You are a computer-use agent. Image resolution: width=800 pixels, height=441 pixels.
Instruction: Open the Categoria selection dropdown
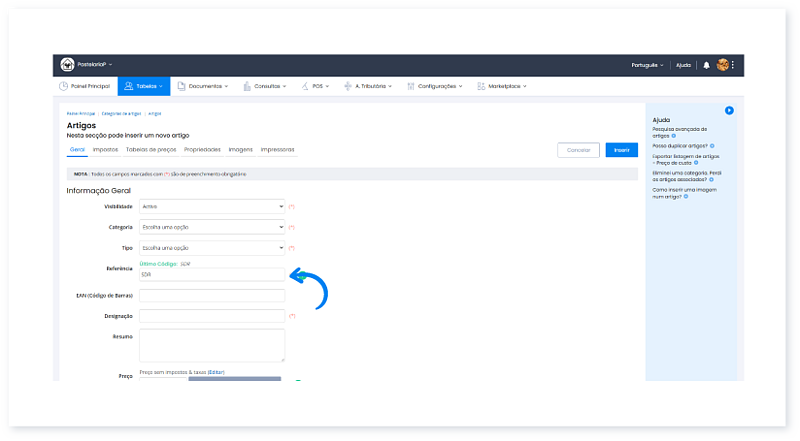(x=212, y=227)
